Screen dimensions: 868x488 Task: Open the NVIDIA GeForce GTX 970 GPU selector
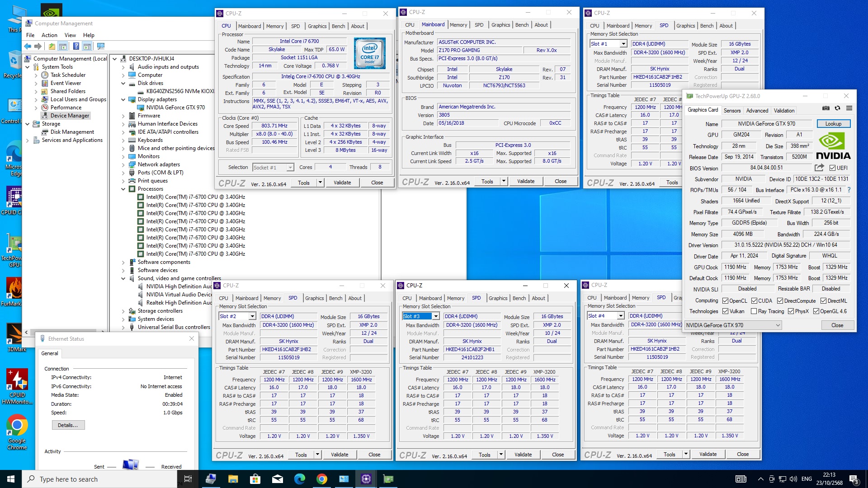[x=733, y=325]
